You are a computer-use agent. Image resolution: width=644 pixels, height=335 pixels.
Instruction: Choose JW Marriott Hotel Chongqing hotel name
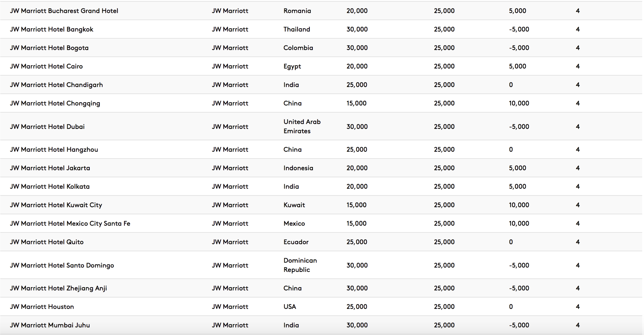[55, 104]
